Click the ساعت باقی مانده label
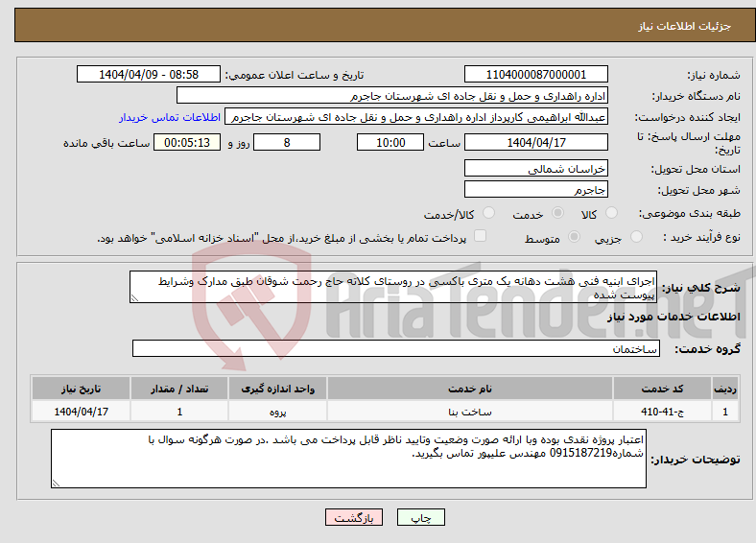Screen dimensions: 756x543 pos(106,143)
